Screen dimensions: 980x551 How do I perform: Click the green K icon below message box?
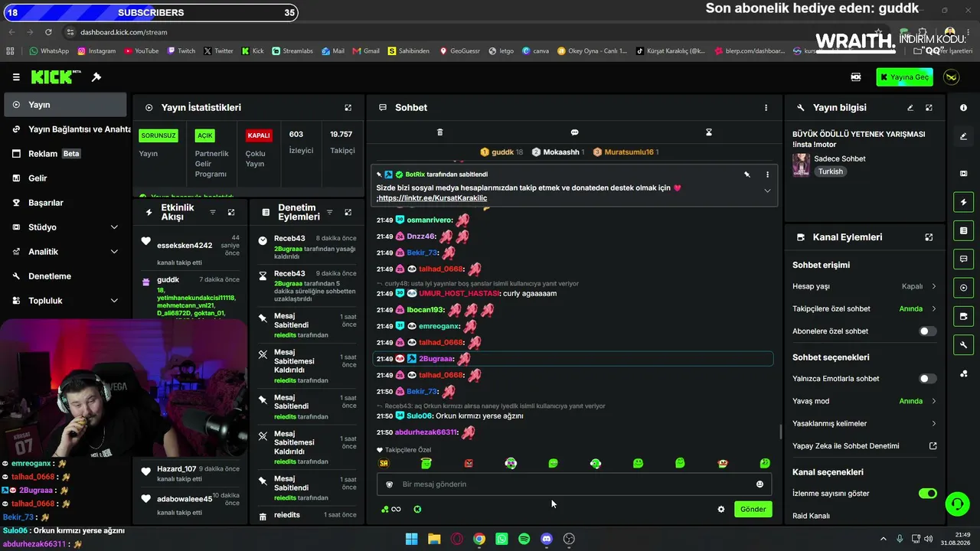point(417,509)
